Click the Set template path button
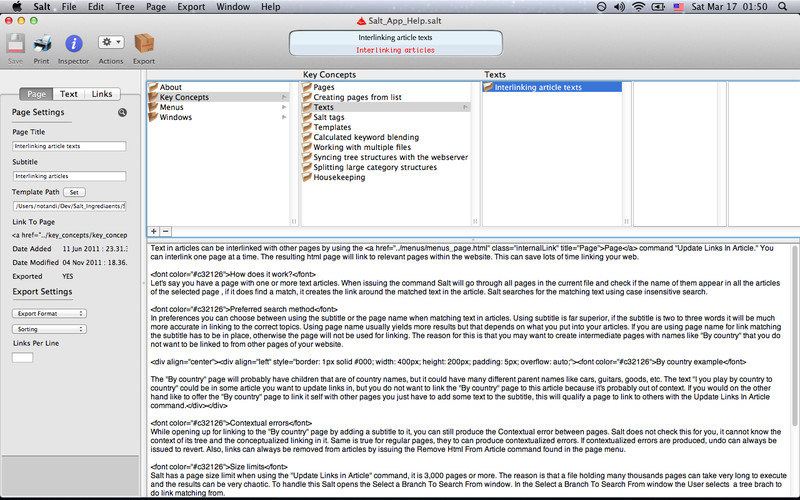Image resolution: width=800 pixels, height=500 pixels. pos(74,192)
